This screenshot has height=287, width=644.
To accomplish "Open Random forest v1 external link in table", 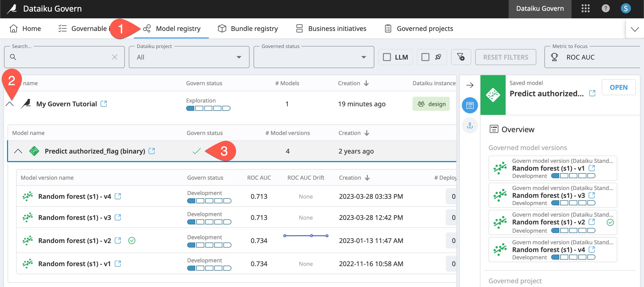I will coord(118,263).
